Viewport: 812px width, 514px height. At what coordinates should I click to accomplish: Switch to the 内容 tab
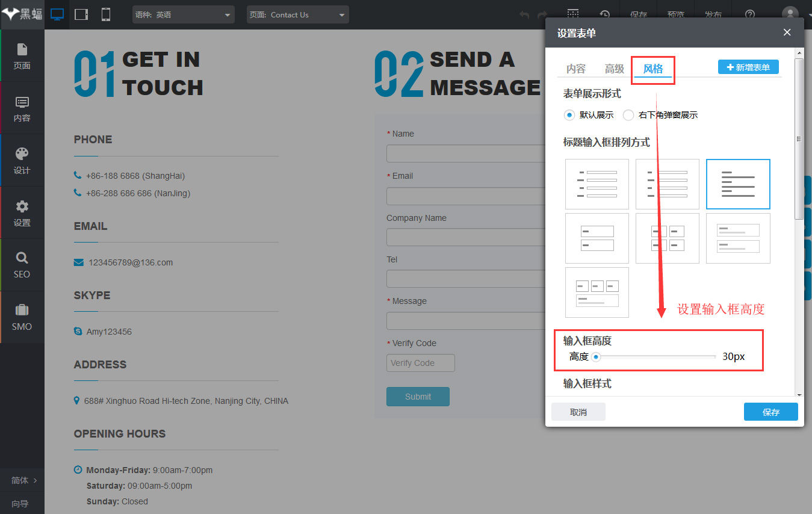pos(576,69)
